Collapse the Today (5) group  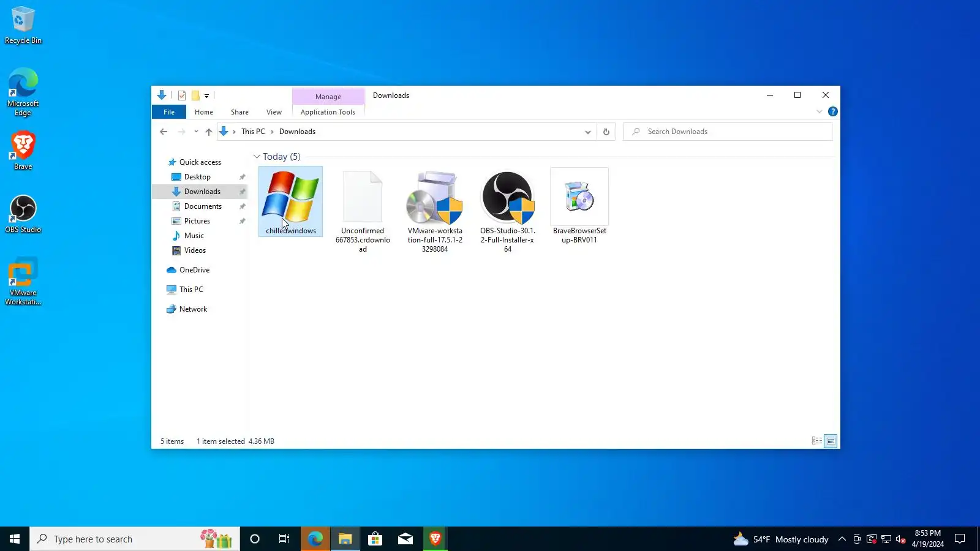[x=257, y=157]
